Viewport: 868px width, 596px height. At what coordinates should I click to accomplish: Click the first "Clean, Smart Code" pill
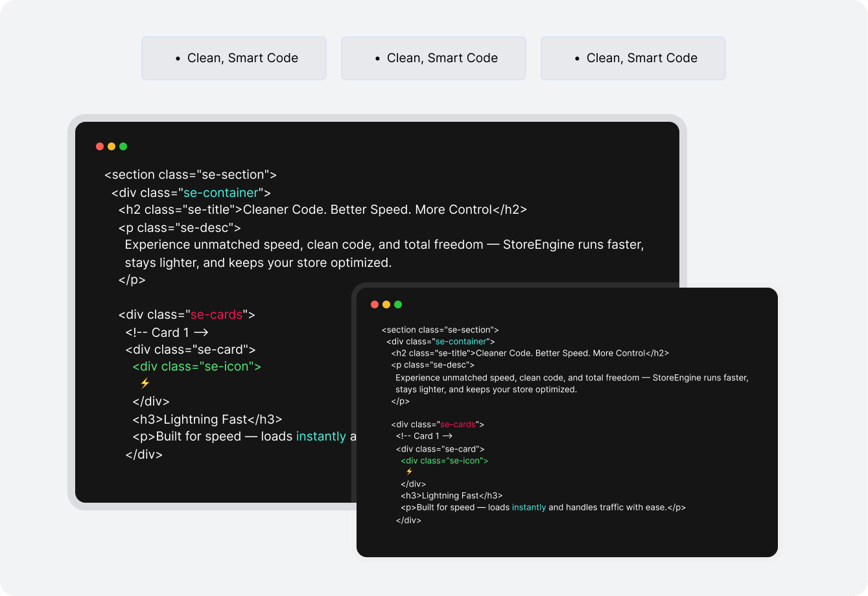pyautogui.click(x=234, y=58)
